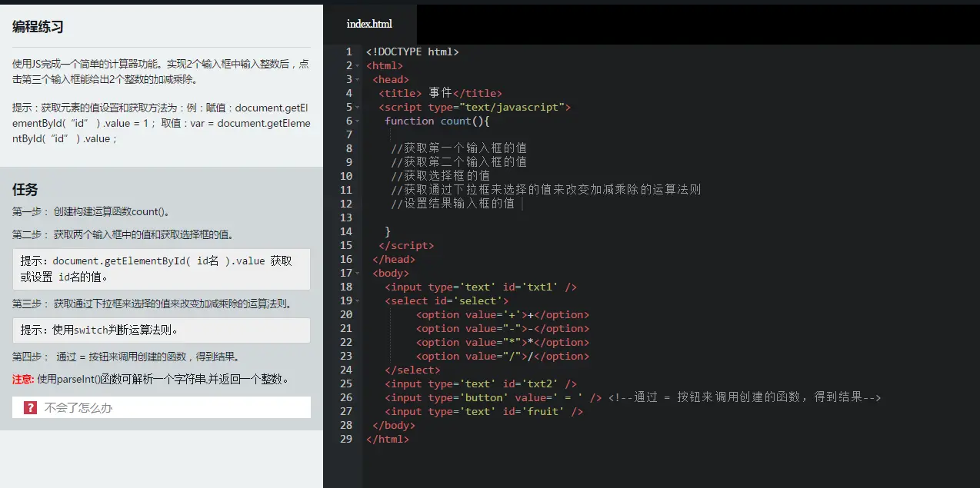Viewport: 980px width, 488px height.
Task: Click the 提示：获取元素的值设置和获取方法 paragraph
Action: (x=162, y=124)
